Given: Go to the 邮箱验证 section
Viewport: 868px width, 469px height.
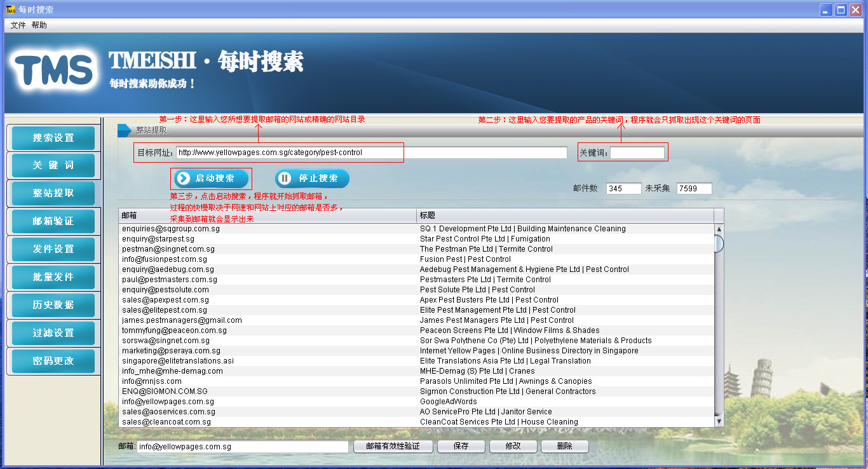Looking at the screenshot, I should (53, 221).
